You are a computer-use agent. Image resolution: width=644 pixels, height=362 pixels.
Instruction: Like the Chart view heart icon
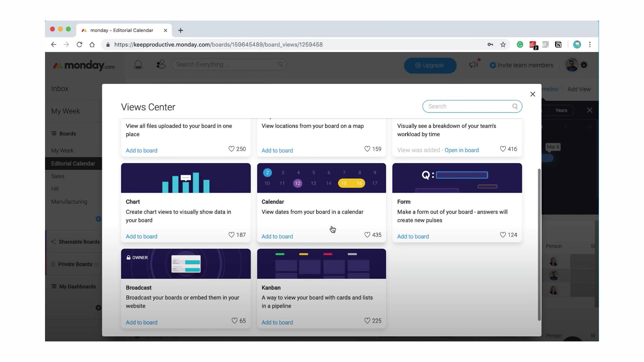(x=231, y=235)
